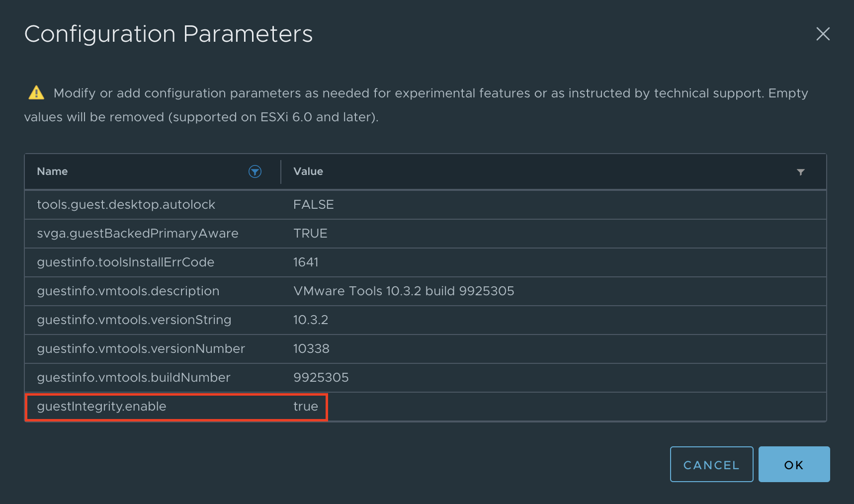Edit the TRUE value for svga parameter
This screenshot has width=854, height=504.
(x=310, y=234)
